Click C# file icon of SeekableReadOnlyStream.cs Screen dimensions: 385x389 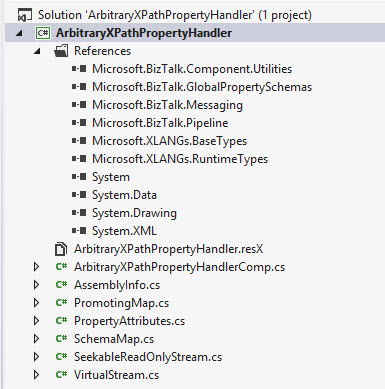61,357
